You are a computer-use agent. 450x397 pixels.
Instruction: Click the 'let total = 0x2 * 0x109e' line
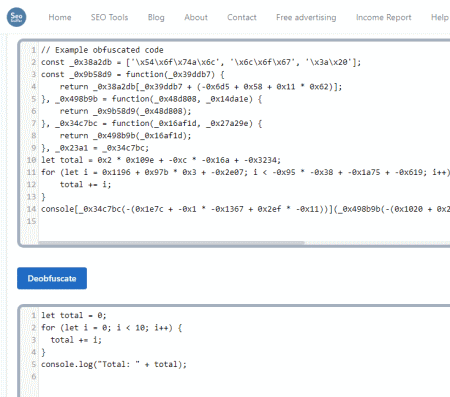coord(161,160)
